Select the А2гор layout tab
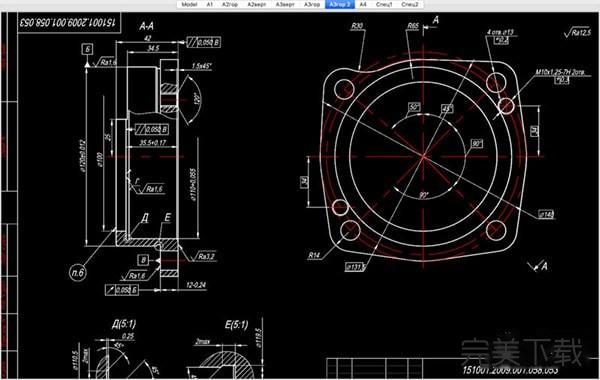The width and height of the screenshot is (600, 380). (230, 4)
